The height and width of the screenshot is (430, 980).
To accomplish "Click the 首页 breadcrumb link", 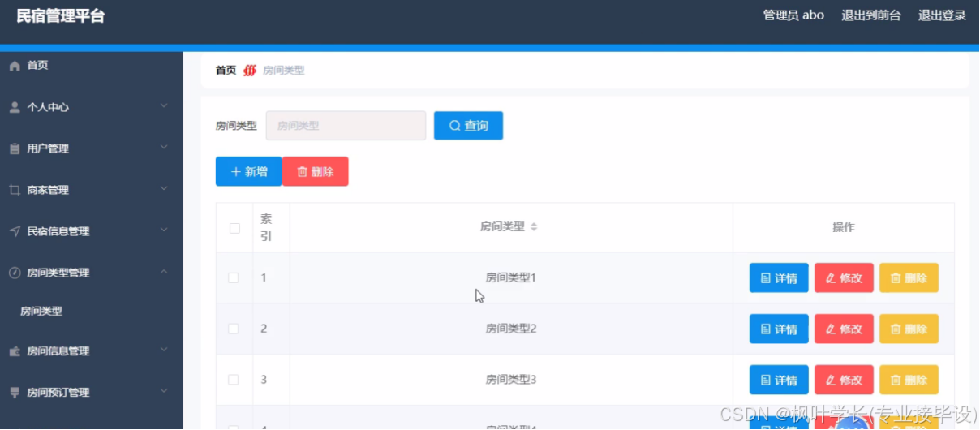I will (226, 71).
